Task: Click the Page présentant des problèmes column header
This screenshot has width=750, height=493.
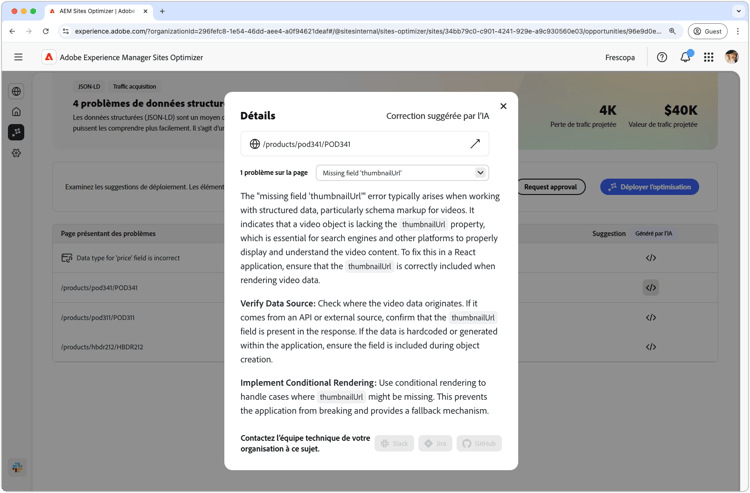Action: click(x=108, y=234)
